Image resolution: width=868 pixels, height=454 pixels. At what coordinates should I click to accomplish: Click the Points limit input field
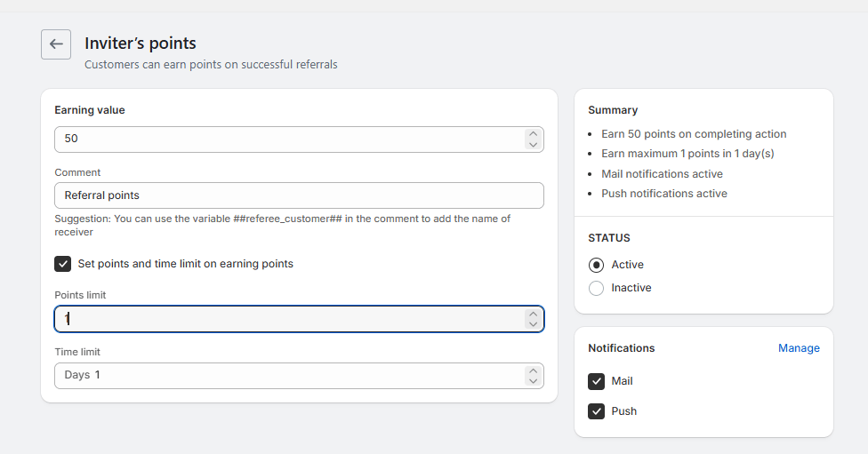[x=285, y=319]
